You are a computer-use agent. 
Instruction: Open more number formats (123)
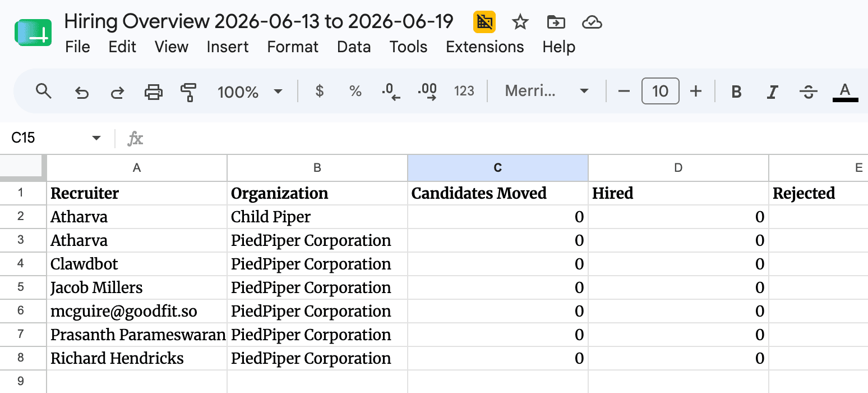click(464, 91)
